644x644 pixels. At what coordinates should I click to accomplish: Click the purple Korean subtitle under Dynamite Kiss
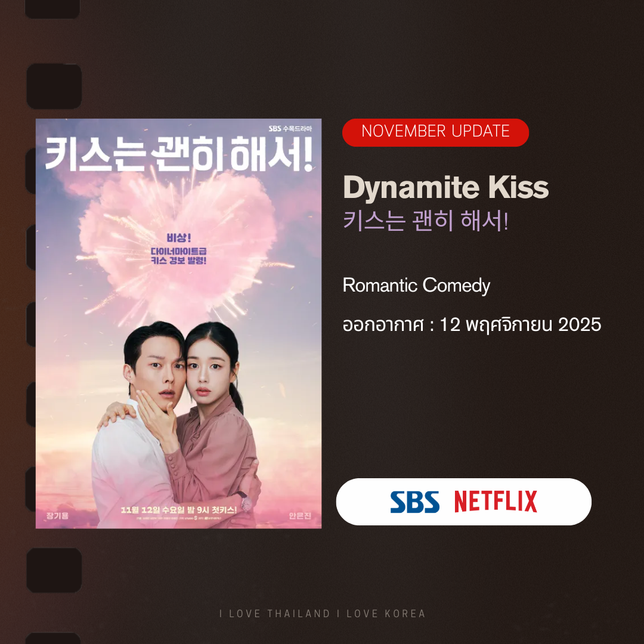(x=426, y=221)
